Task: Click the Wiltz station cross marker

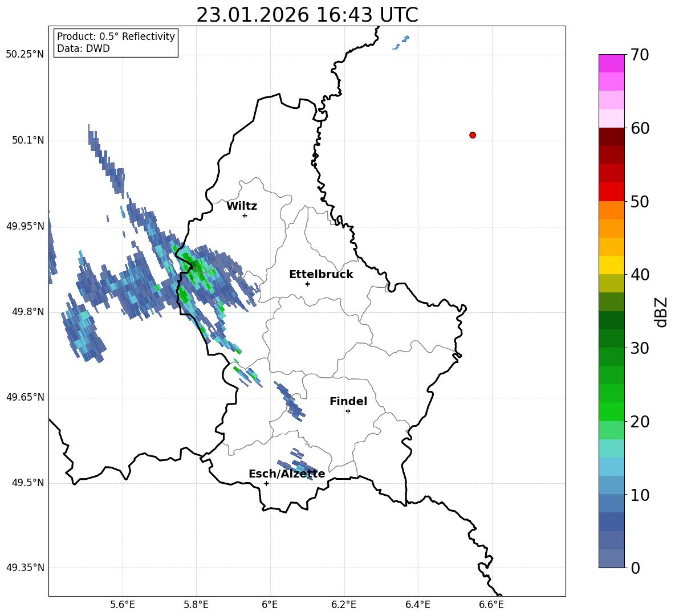Action: pyautogui.click(x=245, y=215)
